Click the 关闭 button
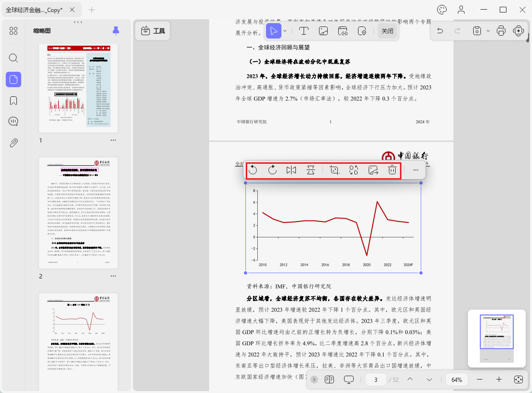 [387, 31]
